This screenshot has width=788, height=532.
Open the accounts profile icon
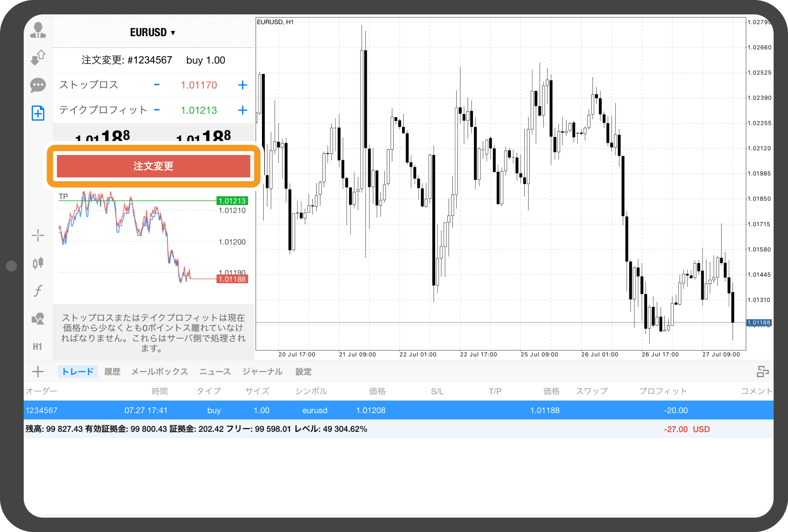pyautogui.click(x=38, y=30)
